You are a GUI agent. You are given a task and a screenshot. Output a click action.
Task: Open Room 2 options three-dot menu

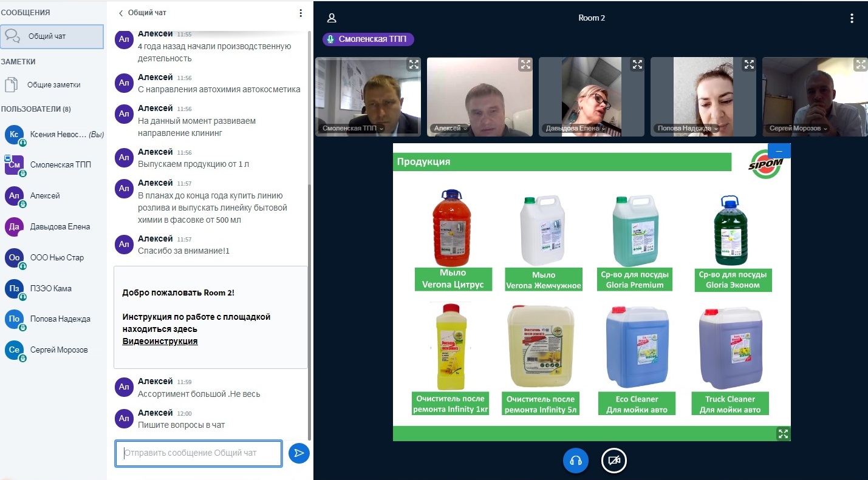(x=852, y=18)
